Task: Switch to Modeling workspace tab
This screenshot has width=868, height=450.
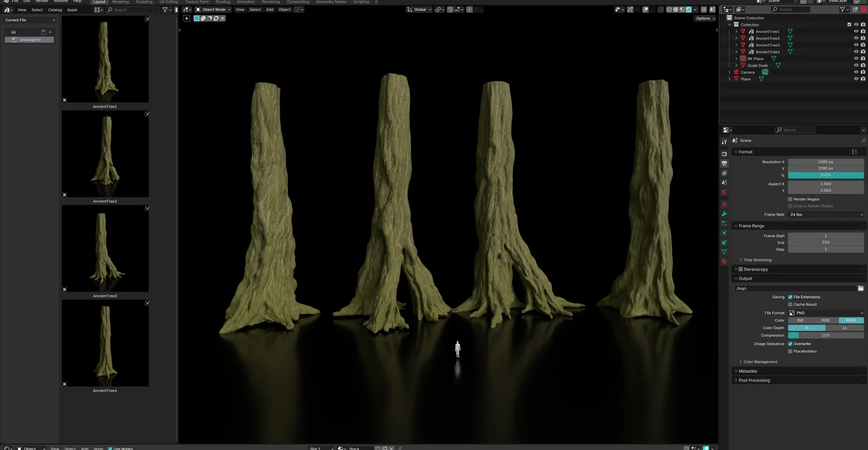Action: tap(120, 2)
